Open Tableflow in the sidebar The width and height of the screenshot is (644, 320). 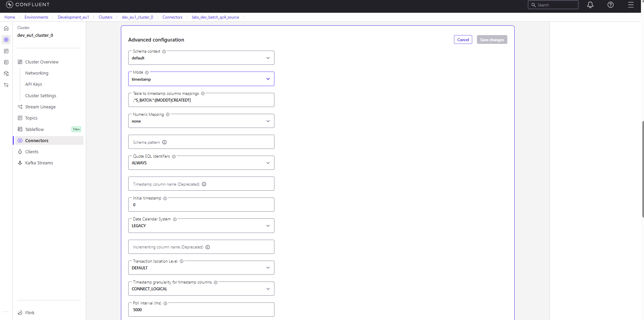point(34,129)
